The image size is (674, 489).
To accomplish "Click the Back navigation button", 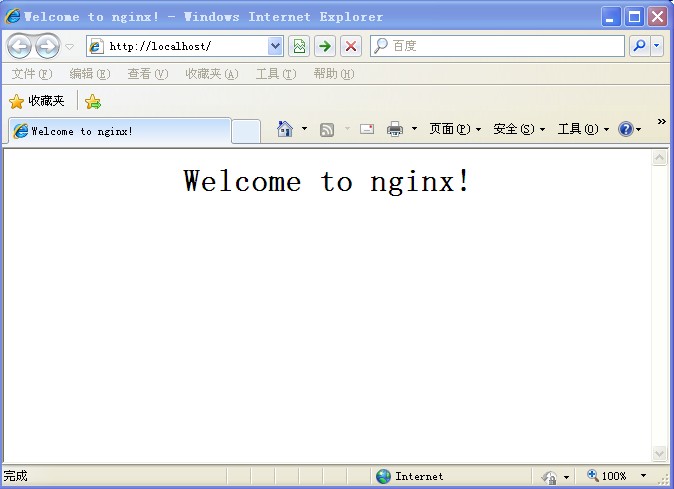I will point(19,46).
